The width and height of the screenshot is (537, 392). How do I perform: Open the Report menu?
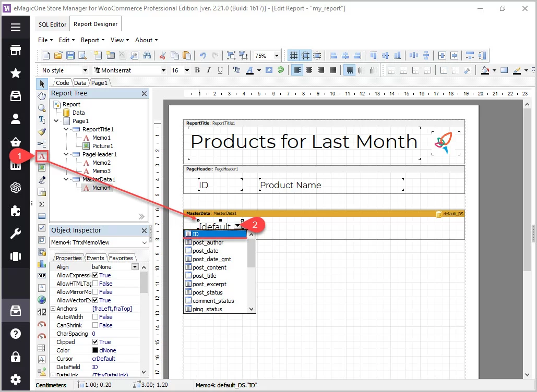(92, 40)
